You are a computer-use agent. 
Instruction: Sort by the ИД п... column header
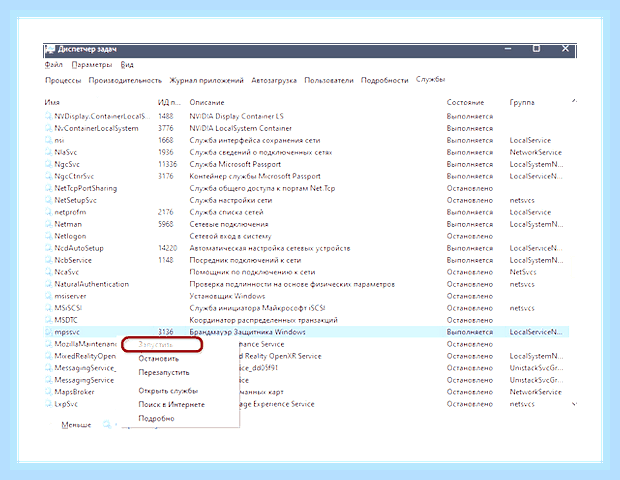click(169, 102)
